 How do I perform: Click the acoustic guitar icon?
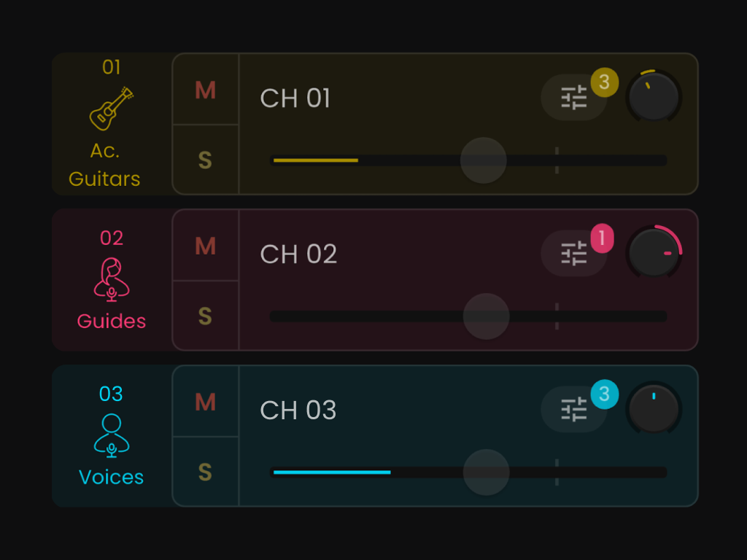(112, 109)
